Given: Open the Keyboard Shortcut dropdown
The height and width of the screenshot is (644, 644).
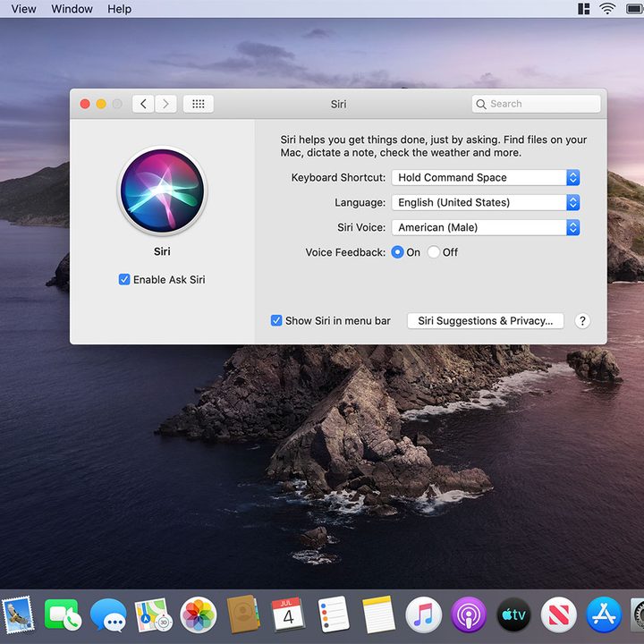Looking at the screenshot, I should click(486, 177).
